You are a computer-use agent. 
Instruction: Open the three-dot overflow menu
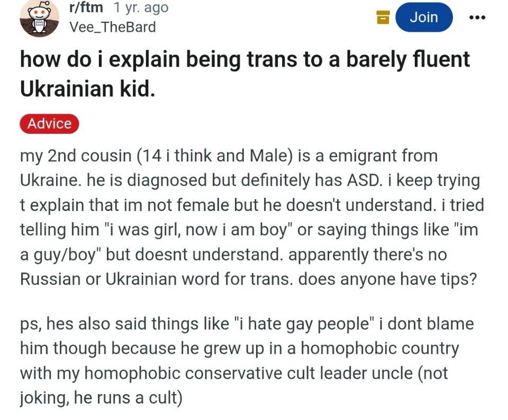(x=477, y=17)
